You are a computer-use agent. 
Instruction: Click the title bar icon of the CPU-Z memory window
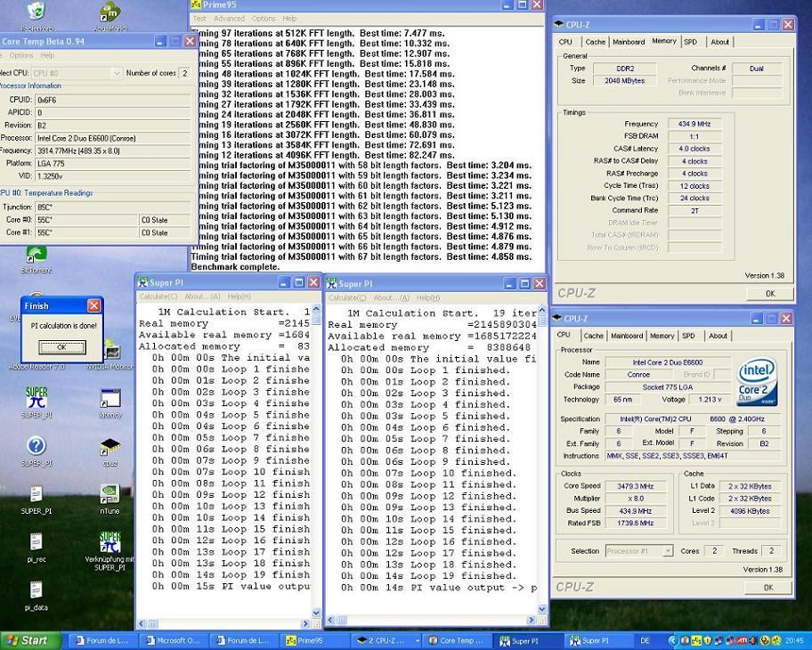tap(558, 24)
